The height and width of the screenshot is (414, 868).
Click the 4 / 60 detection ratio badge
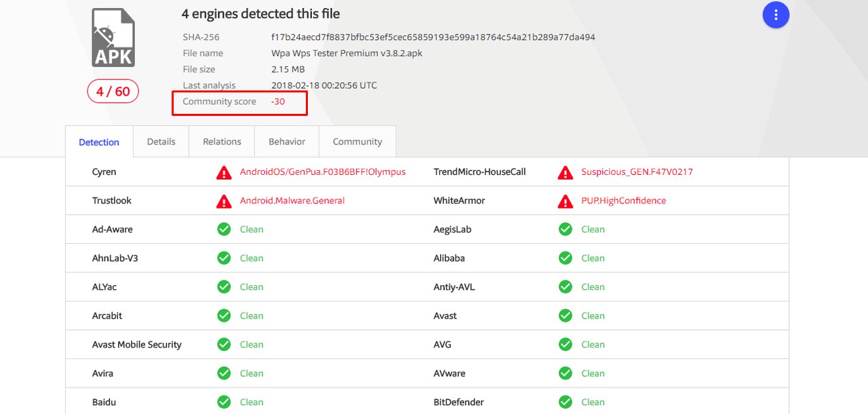coord(113,91)
